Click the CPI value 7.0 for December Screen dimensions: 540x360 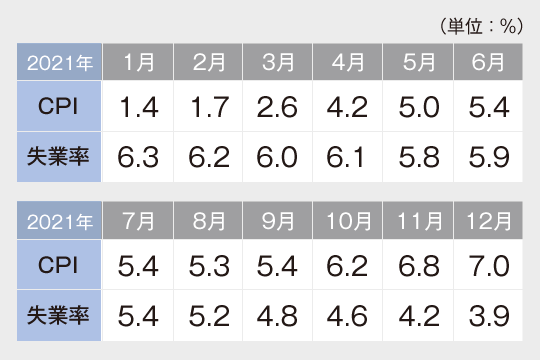pyautogui.click(x=488, y=265)
